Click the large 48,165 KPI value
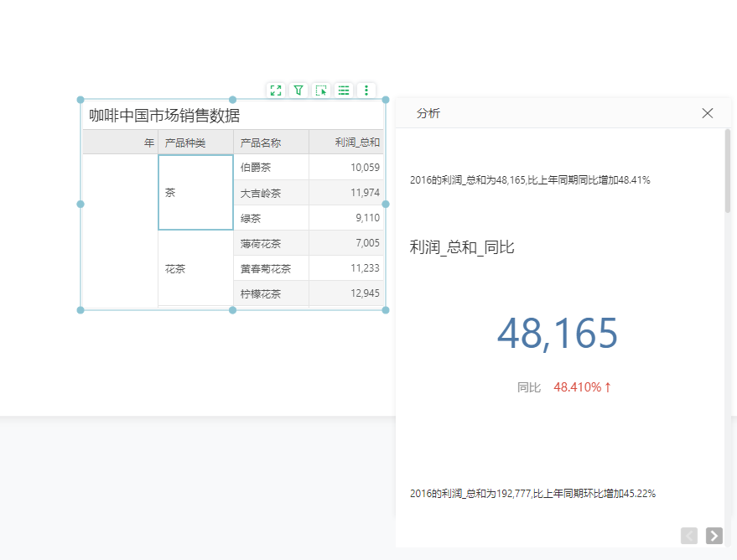Screen dimensions: 737x560 point(558,334)
